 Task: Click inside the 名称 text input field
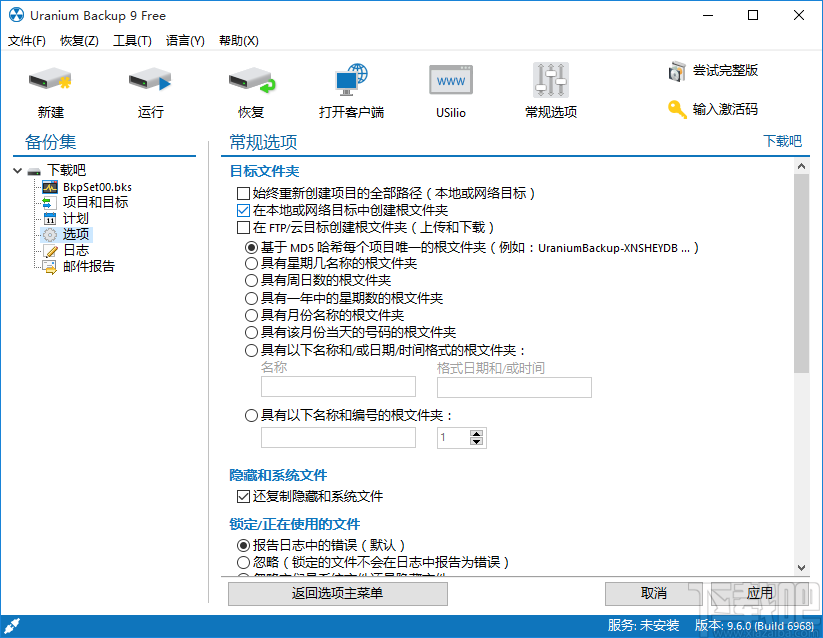point(337,387)
